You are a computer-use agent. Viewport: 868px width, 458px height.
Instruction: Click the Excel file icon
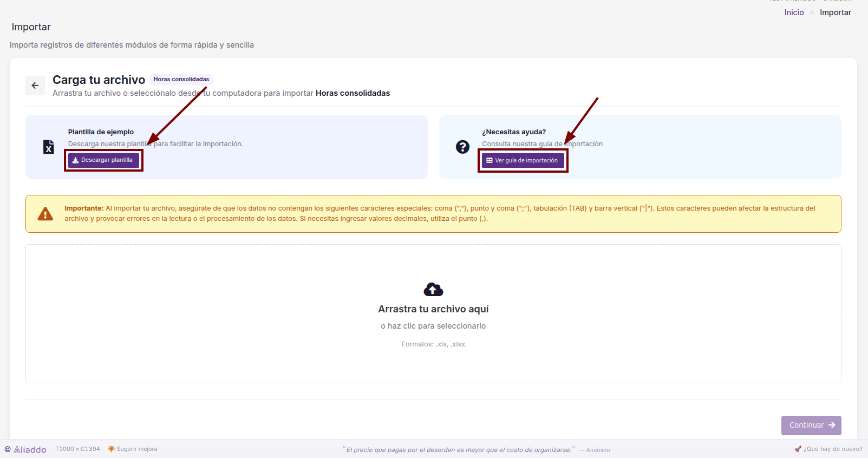(x=49, y=147)
